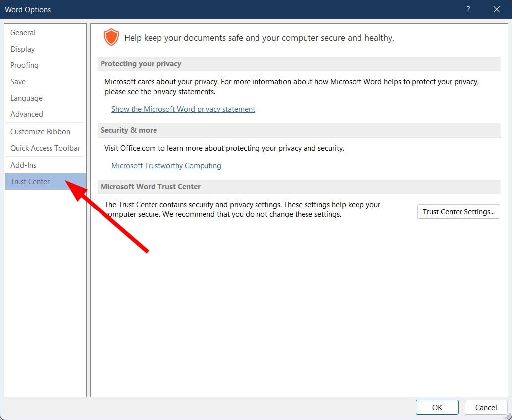Select Trust Center in sidebar
This screenshot has height=420, width=512.
coord(46,182)
